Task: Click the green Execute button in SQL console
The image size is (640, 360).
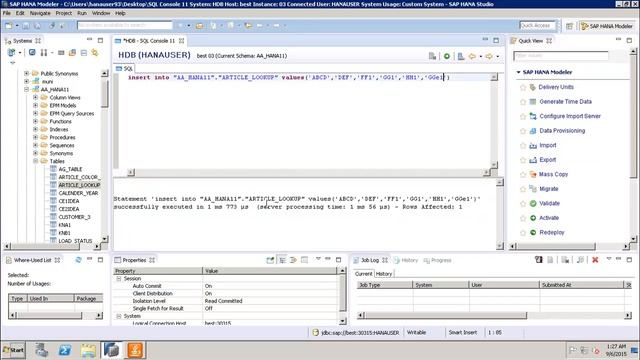Action: (x=447, y=56)
